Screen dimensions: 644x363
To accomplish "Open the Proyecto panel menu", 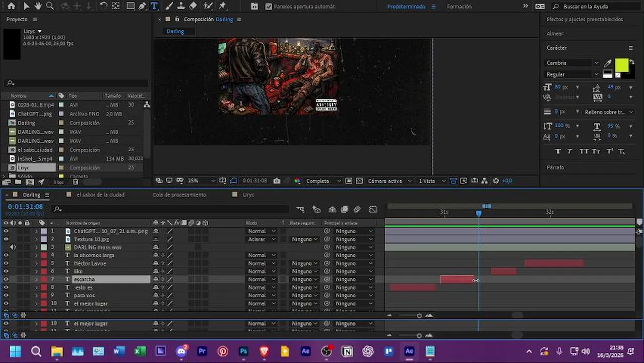I will [x=35, y=19].
